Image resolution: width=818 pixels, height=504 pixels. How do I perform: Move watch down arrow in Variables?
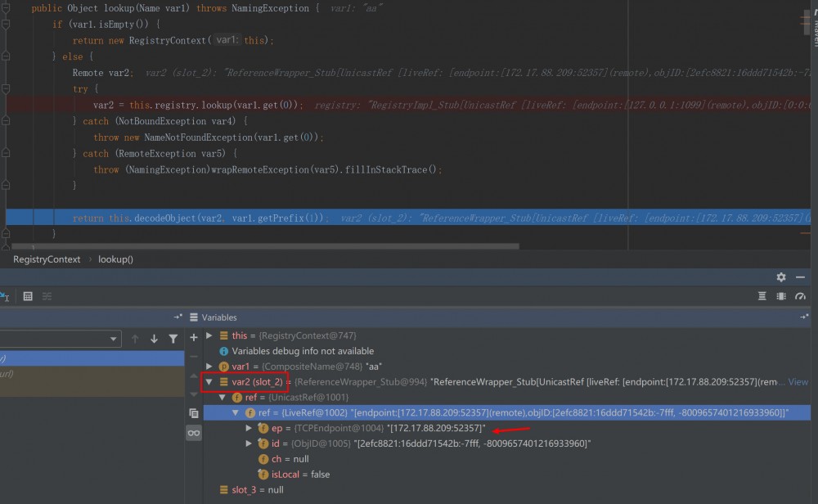coord(194,394)
